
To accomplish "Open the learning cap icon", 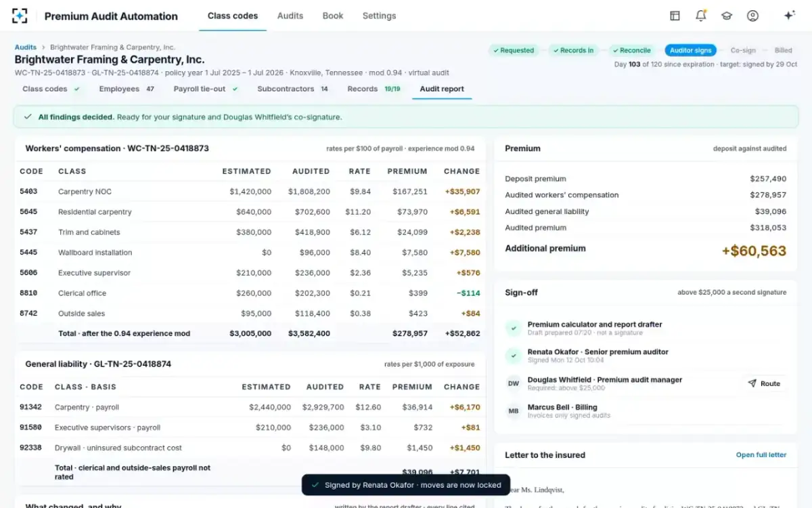I will 727,16.
